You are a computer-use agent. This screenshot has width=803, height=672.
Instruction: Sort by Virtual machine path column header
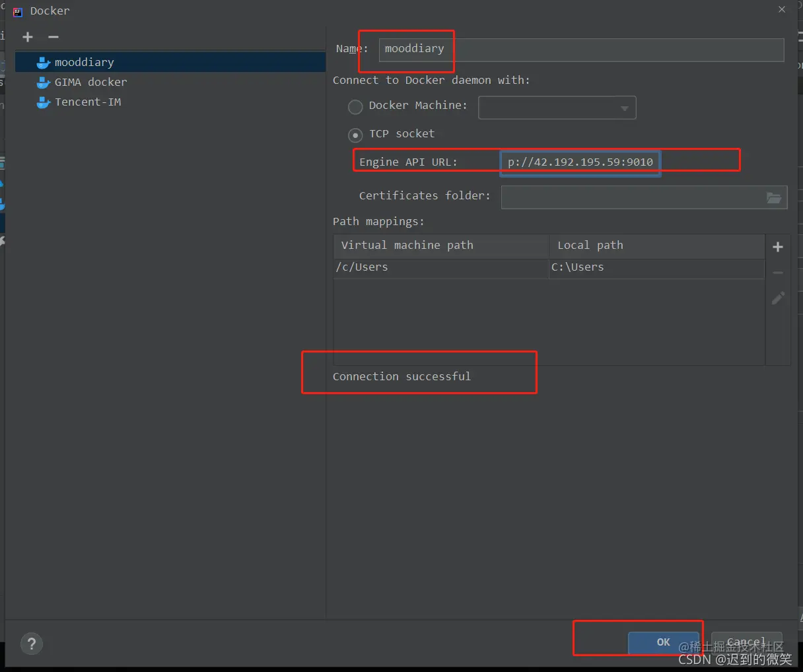click(x=441, y=246)
